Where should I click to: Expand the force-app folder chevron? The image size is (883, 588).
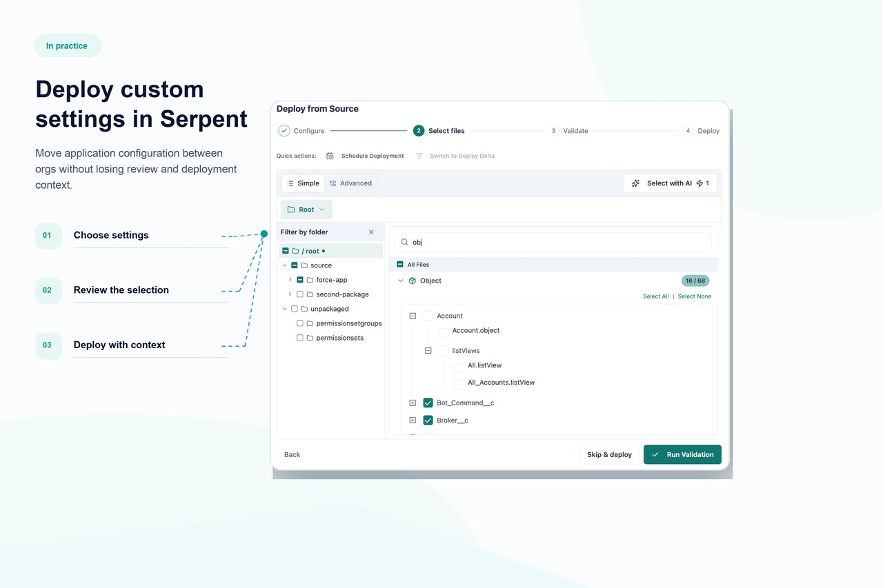[290, 280]
